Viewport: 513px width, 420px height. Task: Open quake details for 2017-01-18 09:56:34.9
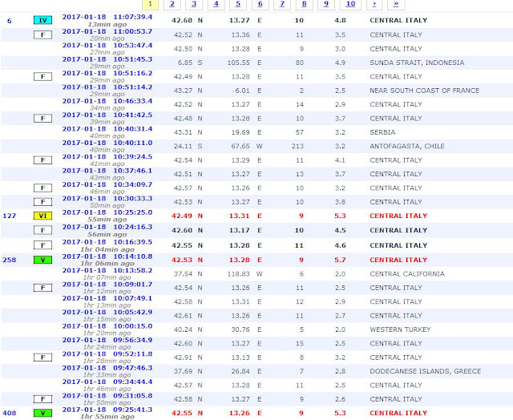[x=107, y=340]
